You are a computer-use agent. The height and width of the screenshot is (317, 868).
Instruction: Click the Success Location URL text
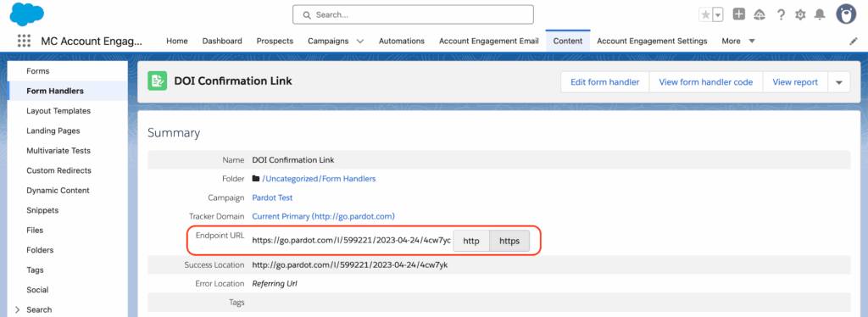[x=350, y=265]
